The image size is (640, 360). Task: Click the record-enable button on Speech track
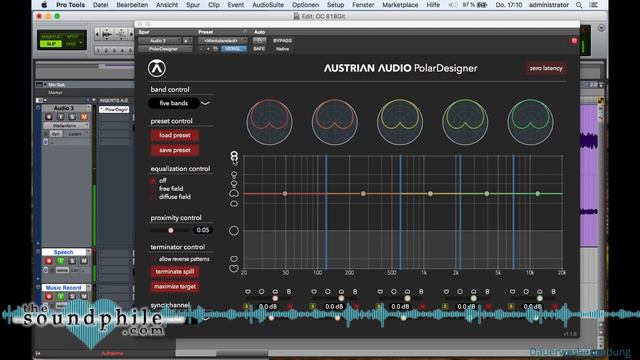(x=49, y=261)
